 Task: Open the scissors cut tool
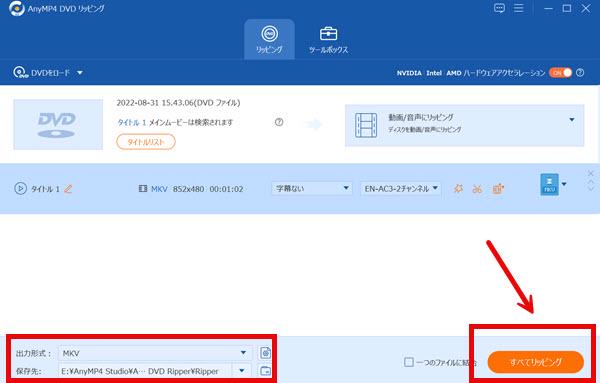pyautogui.click(x=477, y=189)
